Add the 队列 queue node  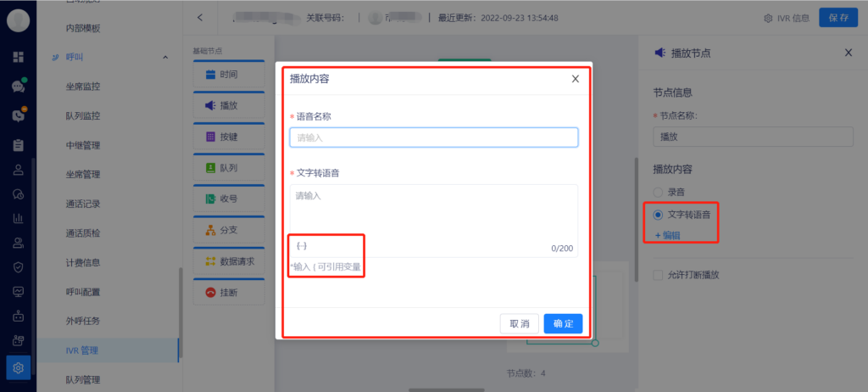click(x=229, y=167)
